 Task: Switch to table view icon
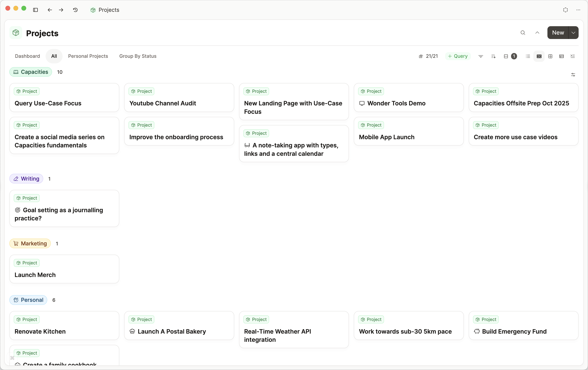pyautogui.click(x=561, y=56)
